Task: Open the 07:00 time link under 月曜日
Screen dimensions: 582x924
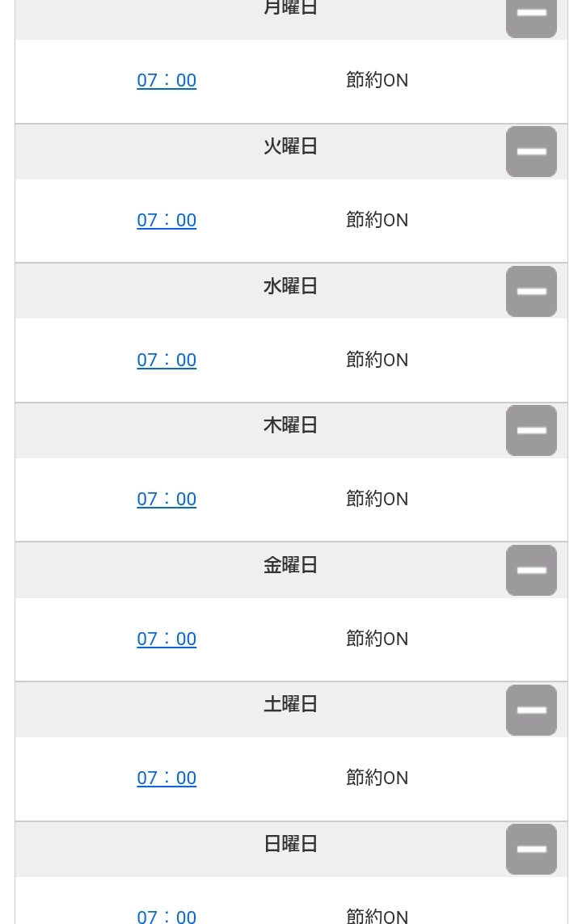Action: 167,80
